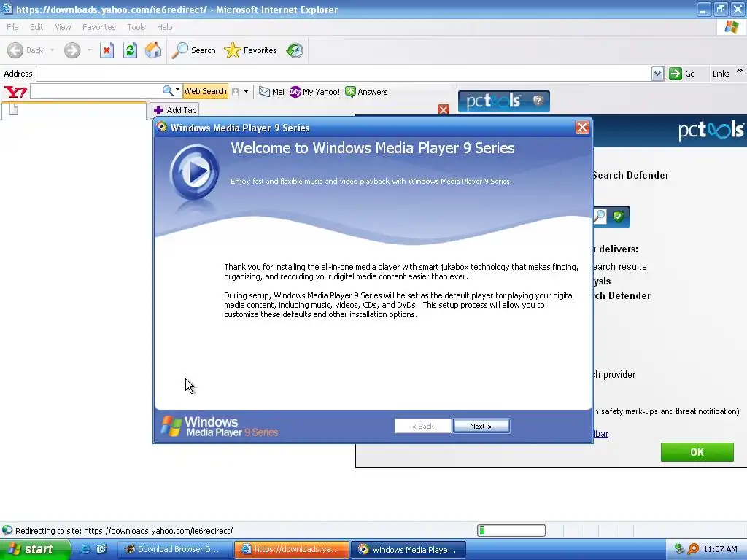
Task: Open the dropdown arrow beside the bookmark icon
Action: point(246,91)
